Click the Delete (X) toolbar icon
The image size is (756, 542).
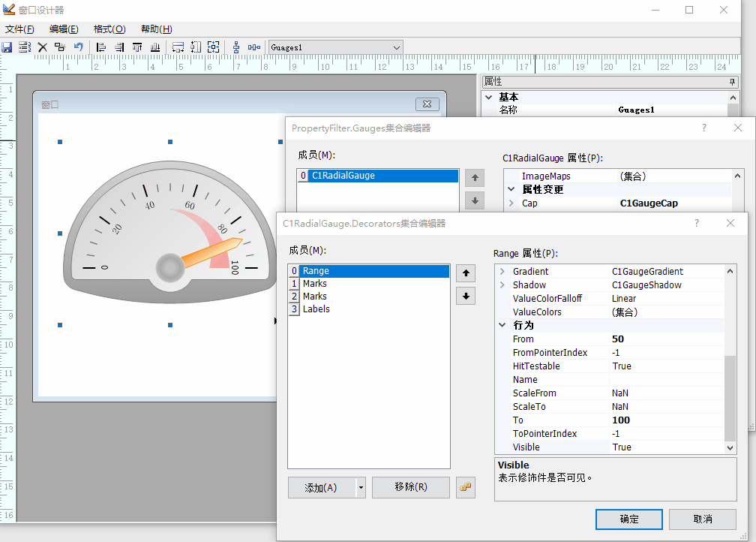point(43,47)
